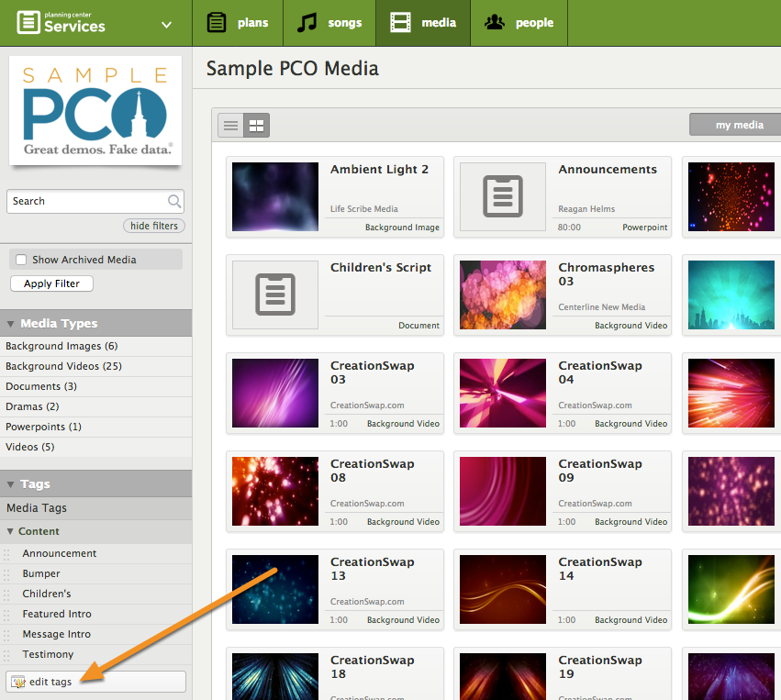
Task: Open the CreationSwap 08 thumbnail
Action: [275, 491]
